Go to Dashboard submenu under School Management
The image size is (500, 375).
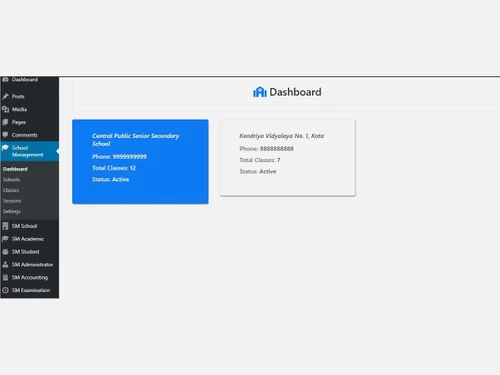tap(15, 169)
